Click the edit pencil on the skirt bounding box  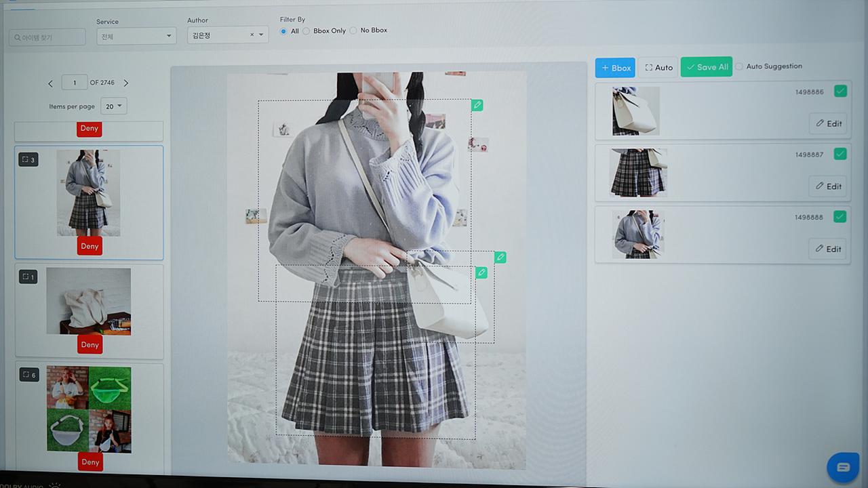click(481, 272)
